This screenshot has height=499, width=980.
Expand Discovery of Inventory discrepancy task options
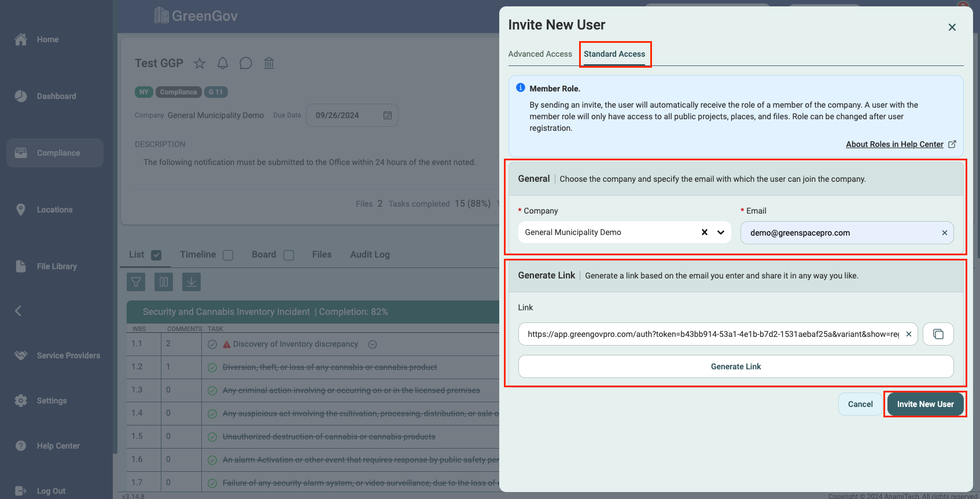coord(373,344)
